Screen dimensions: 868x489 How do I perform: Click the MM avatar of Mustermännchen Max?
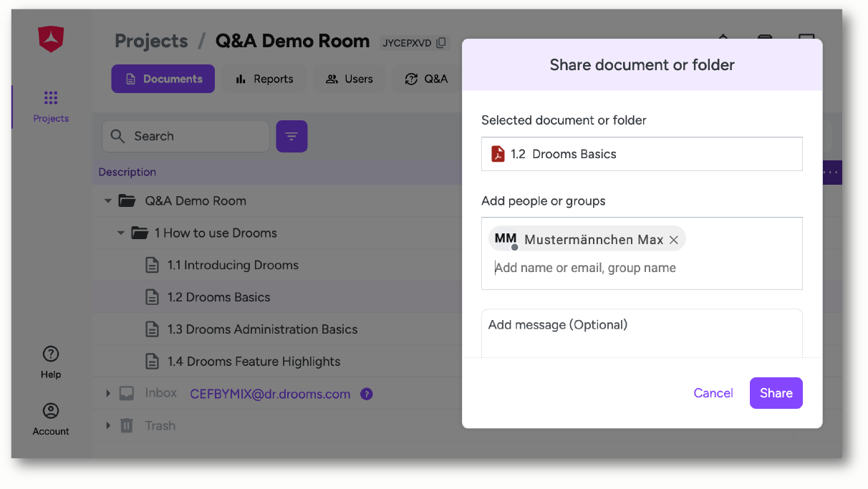506,239
